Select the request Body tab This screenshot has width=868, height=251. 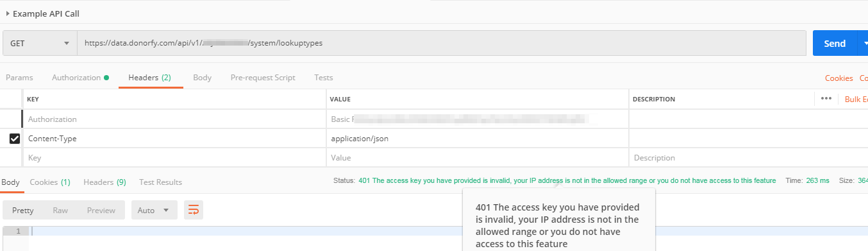tap(202, 78)
